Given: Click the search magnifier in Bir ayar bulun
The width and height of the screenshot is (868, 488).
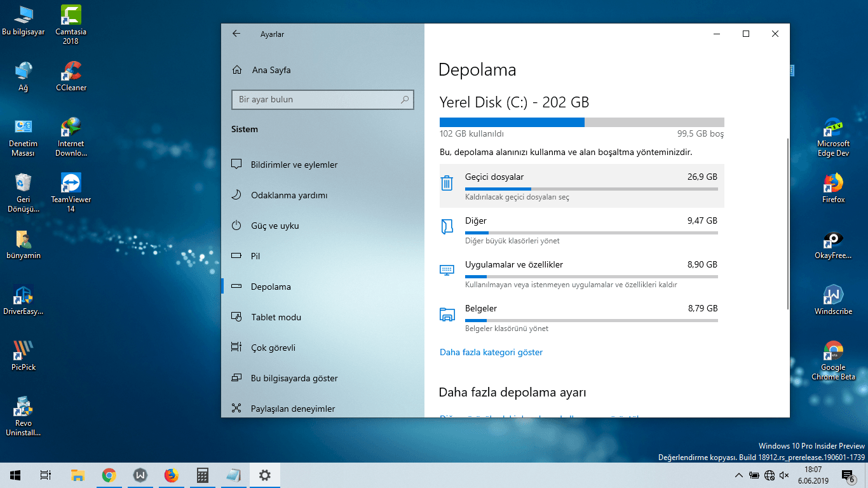Looking at the screenshot, I should click(x=405, y=100).
